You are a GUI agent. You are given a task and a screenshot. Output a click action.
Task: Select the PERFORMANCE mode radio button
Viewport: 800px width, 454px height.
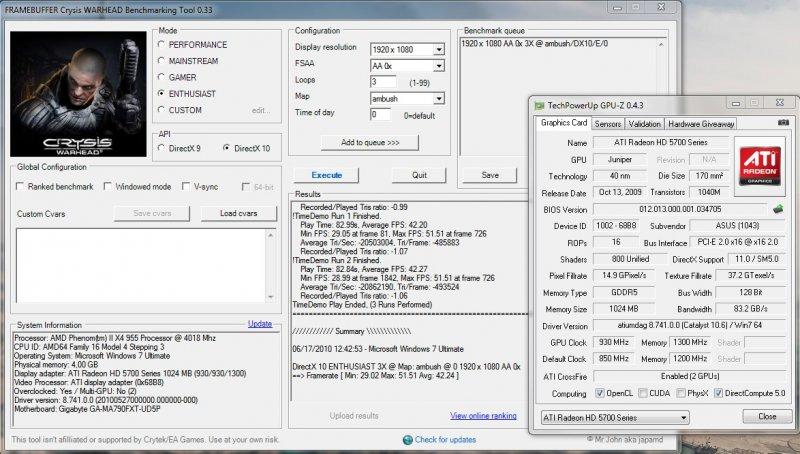[162, 45]
